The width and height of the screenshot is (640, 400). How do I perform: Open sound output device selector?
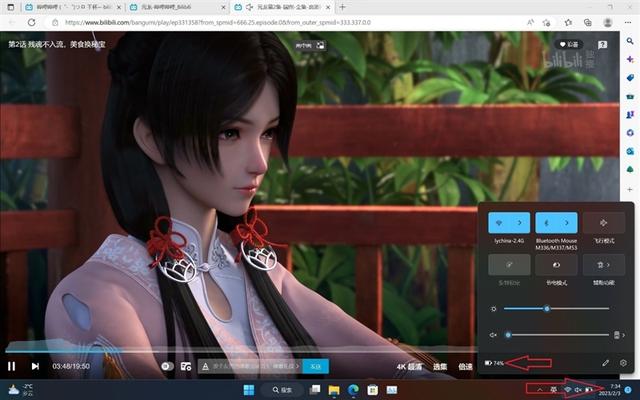coord(619,335)
